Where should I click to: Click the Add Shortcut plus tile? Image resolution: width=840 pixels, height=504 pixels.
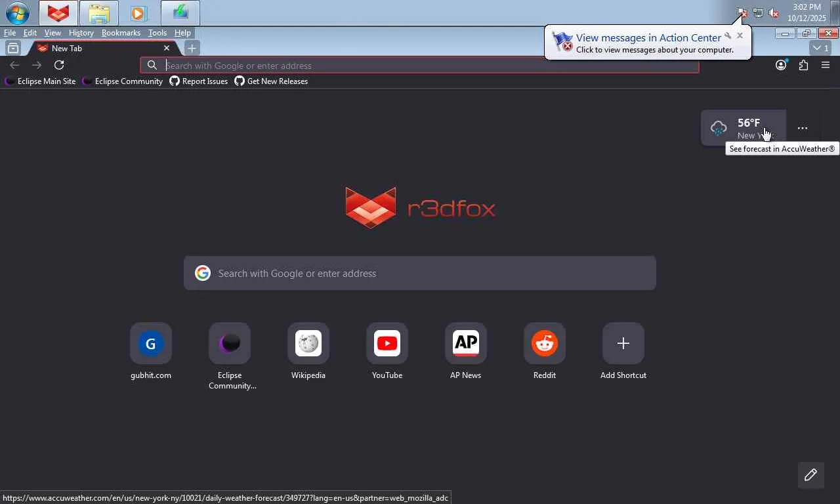coord(623,343)
